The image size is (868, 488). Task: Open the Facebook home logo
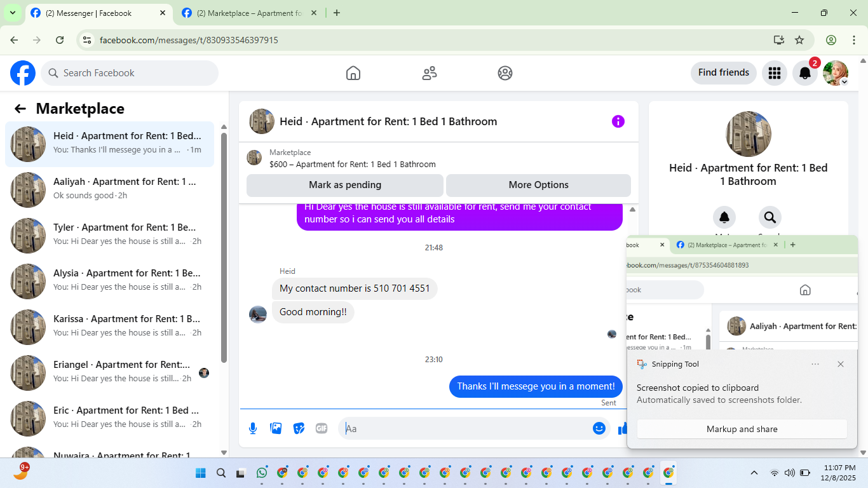(x=23, y=73)
